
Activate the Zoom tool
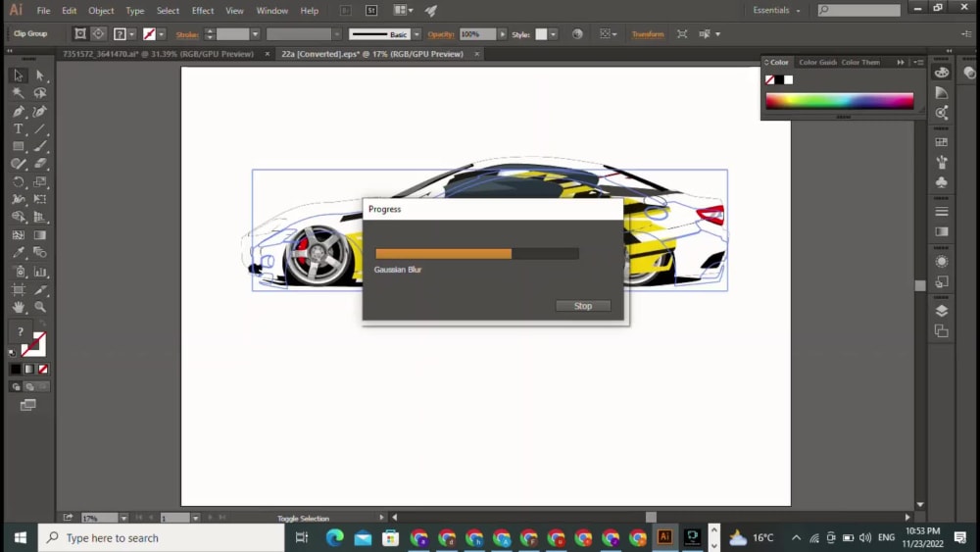[x=40, y=307]
